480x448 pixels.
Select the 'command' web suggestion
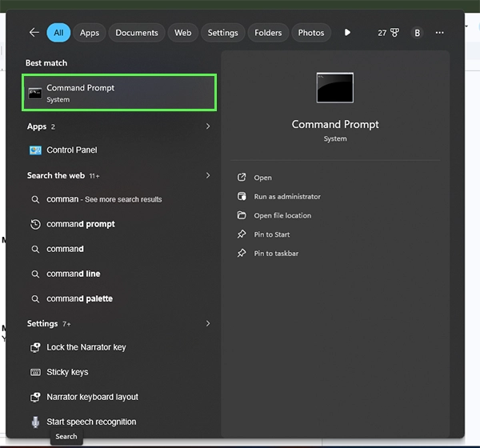[119, 249]
